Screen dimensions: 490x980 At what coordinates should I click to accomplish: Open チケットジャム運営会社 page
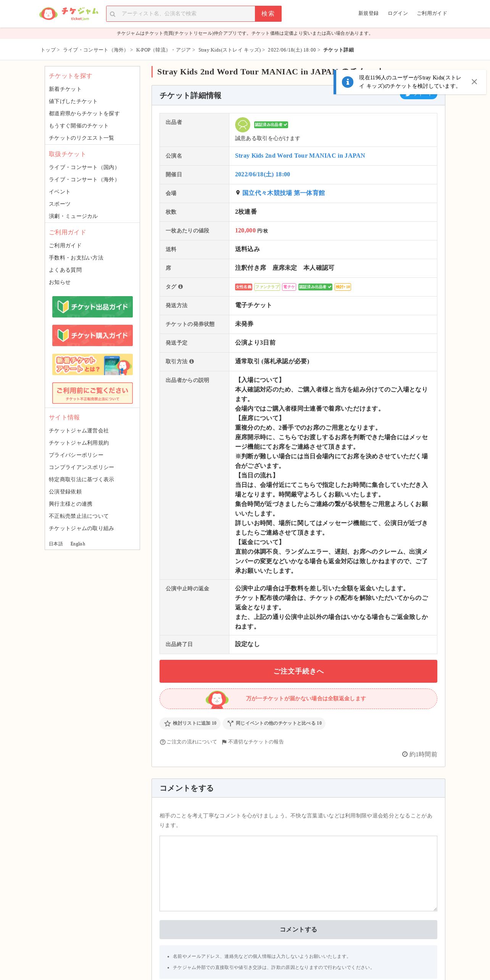(x=79, y=430)
